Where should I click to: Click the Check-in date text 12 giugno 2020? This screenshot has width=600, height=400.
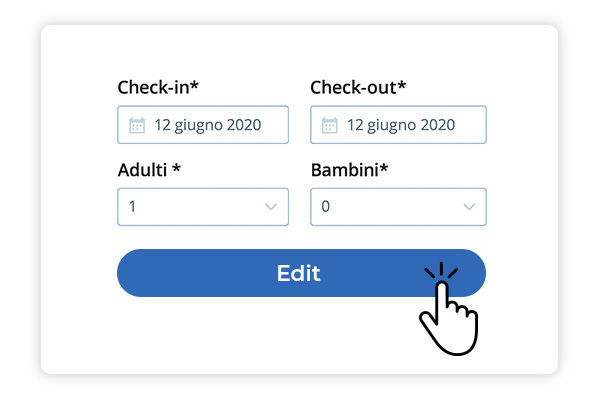[x=207, y=125]
